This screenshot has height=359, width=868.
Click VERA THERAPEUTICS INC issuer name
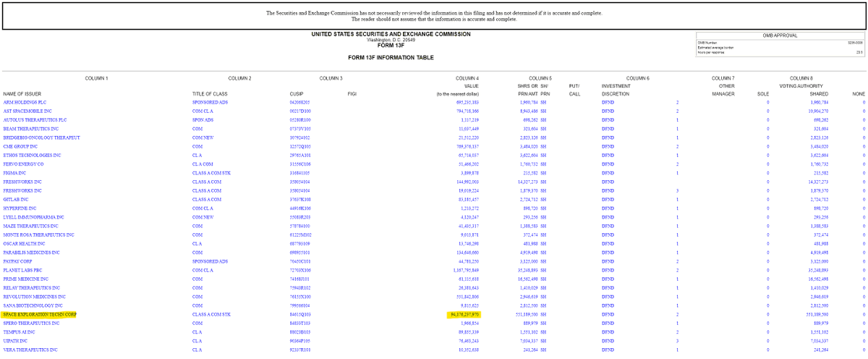30,350
